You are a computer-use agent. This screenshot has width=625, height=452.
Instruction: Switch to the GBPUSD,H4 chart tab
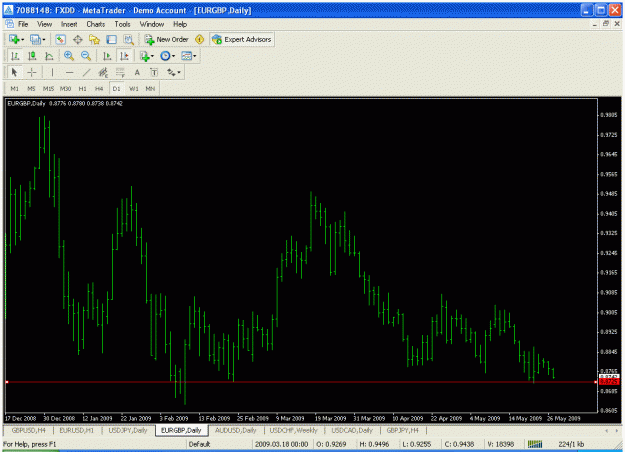click(x=28, y=430)
